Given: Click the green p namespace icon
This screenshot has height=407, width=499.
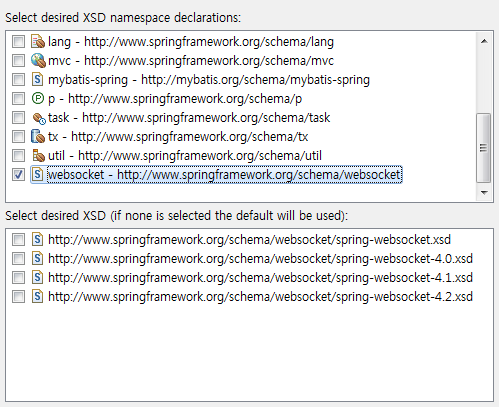Looking at the screenshot, I should coord(38,99).
